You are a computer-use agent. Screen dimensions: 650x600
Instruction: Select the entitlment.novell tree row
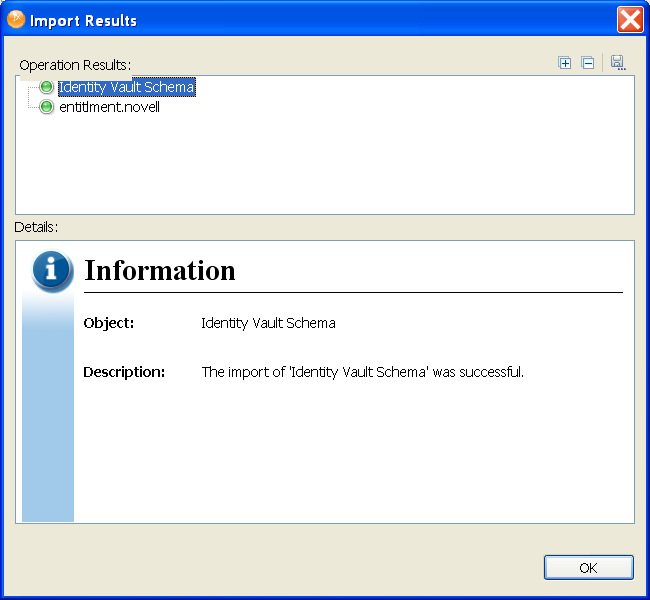[x=109, y=107]
